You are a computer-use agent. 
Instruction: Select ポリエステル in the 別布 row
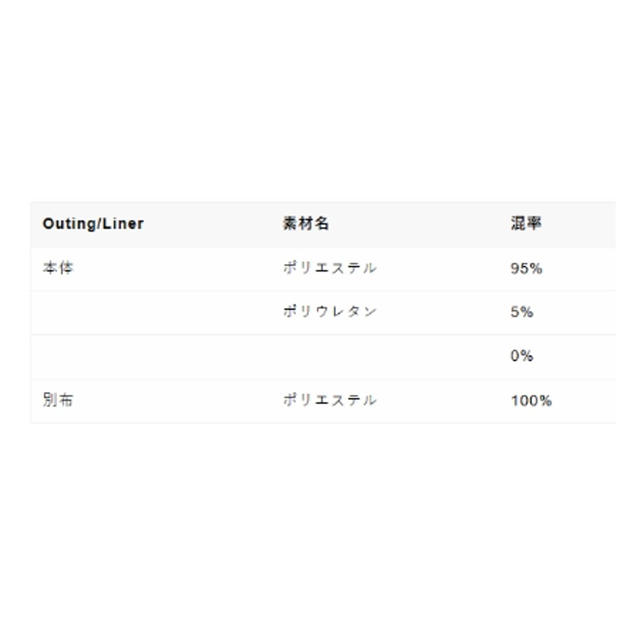(x=330, y=400)
